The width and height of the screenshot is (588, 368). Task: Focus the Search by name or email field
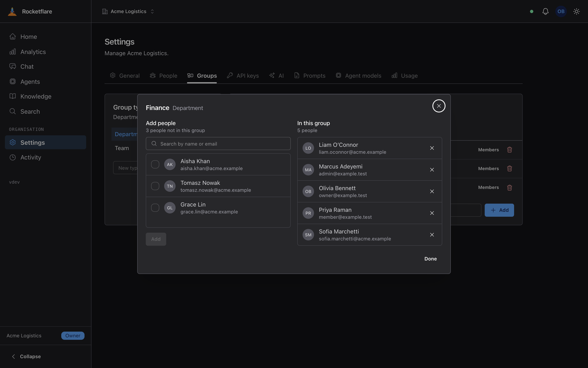(218, 144)
